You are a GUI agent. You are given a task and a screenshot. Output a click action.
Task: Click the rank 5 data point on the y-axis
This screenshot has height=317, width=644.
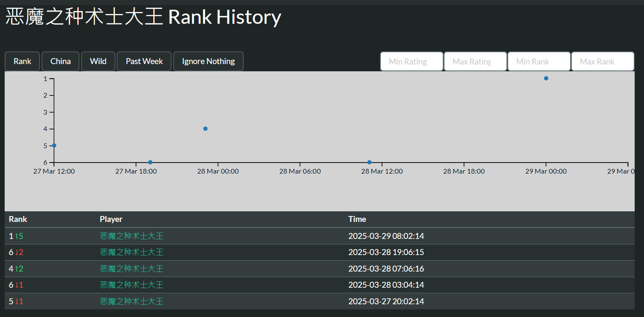point(54,146)
